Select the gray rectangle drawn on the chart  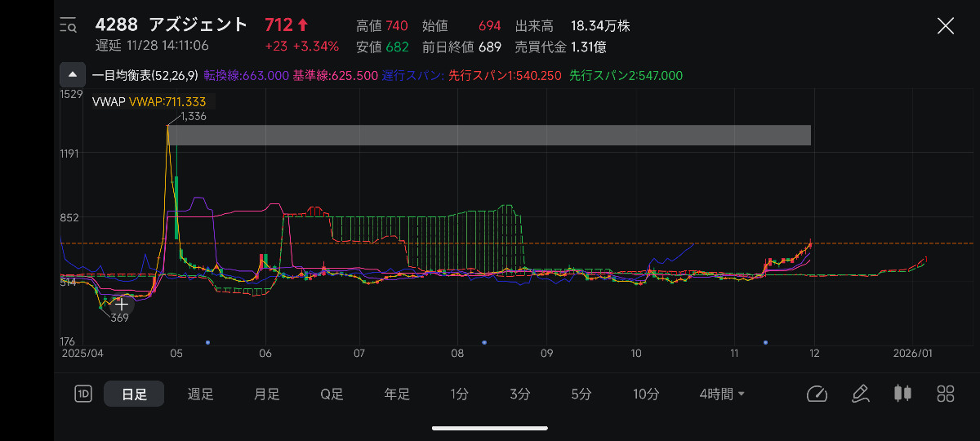pos(490,136)
